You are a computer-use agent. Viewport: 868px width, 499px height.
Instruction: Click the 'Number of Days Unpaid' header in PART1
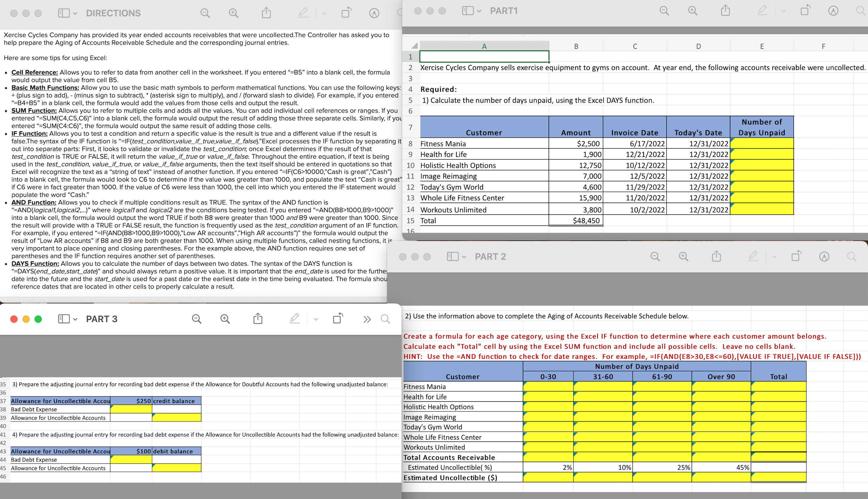click(762, 127)
